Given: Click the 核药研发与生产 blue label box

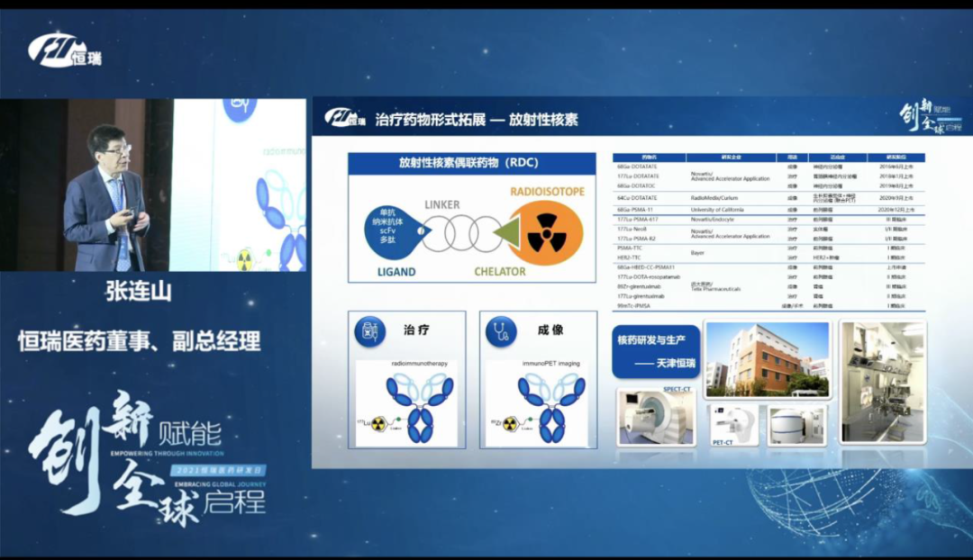Looking at the screenshot, I should (655, 352).
